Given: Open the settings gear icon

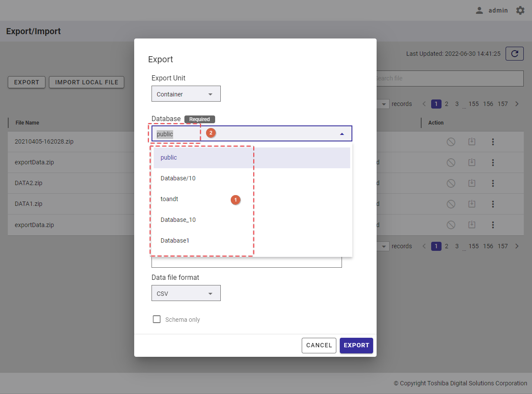Looking at the screenshot, I should (x=520, y=10).
